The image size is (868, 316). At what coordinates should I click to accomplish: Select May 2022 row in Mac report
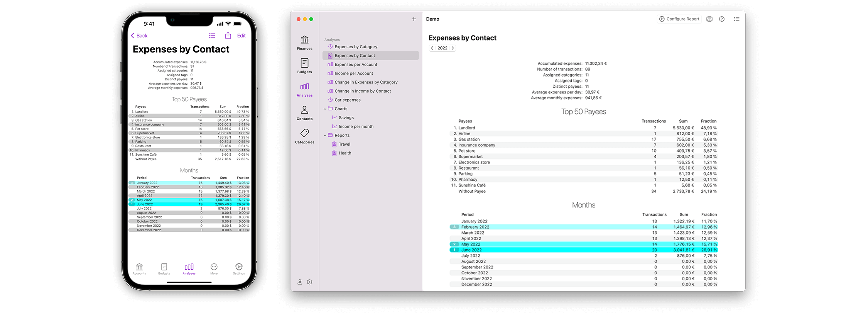pyautogui.click(x=584, y=244)
